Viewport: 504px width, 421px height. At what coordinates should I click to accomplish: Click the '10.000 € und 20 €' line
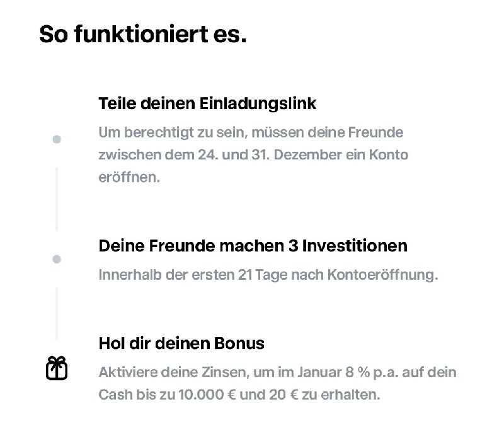point(239,395)
